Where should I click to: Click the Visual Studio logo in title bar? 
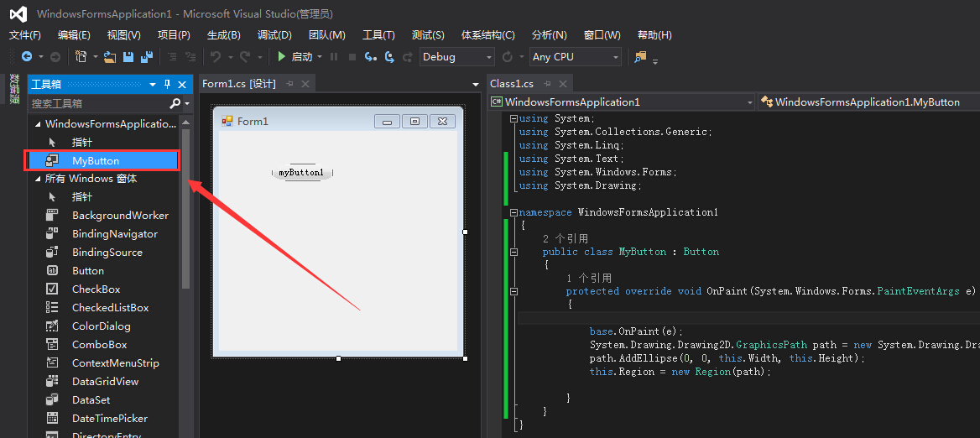click(x=18, y=13)
